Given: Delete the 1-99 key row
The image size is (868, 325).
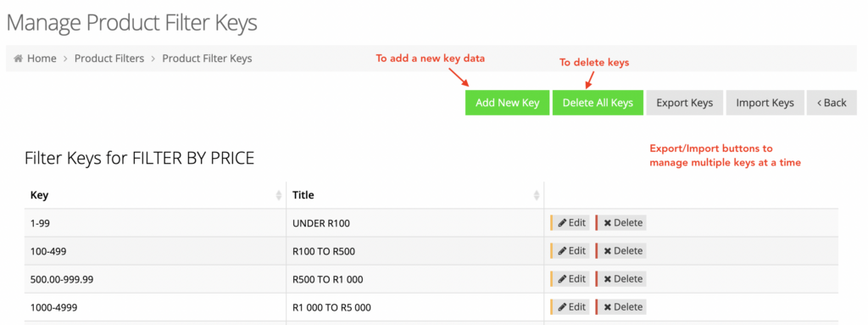Looking at the screenshot, I should [621, 223].
